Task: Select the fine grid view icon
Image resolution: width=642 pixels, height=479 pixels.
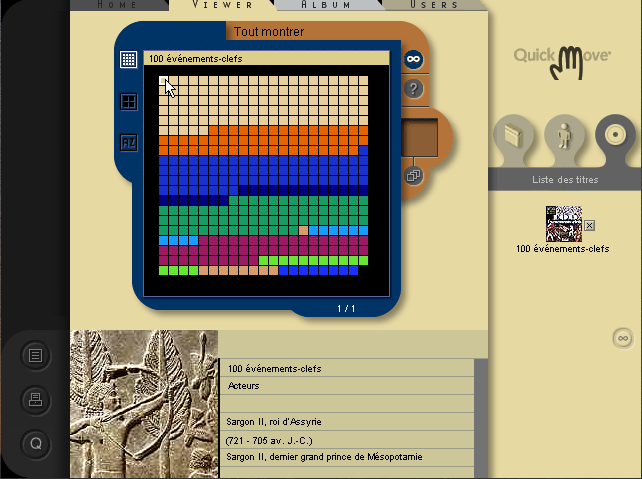Action: point(128,60)
